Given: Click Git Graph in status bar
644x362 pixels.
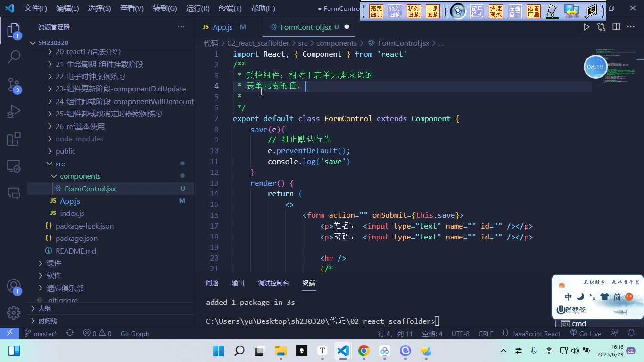Looking at the screenshot, I should click(x=135, y=333).
